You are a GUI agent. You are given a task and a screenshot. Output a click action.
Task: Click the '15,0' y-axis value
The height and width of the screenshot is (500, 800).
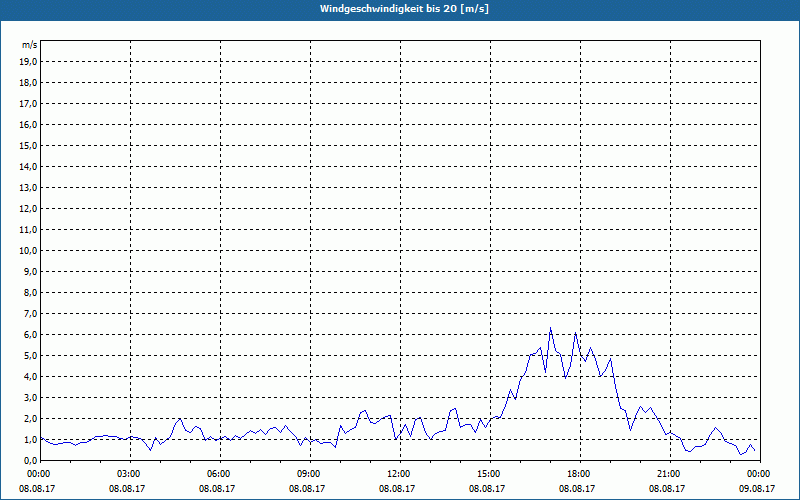(28, 145)
